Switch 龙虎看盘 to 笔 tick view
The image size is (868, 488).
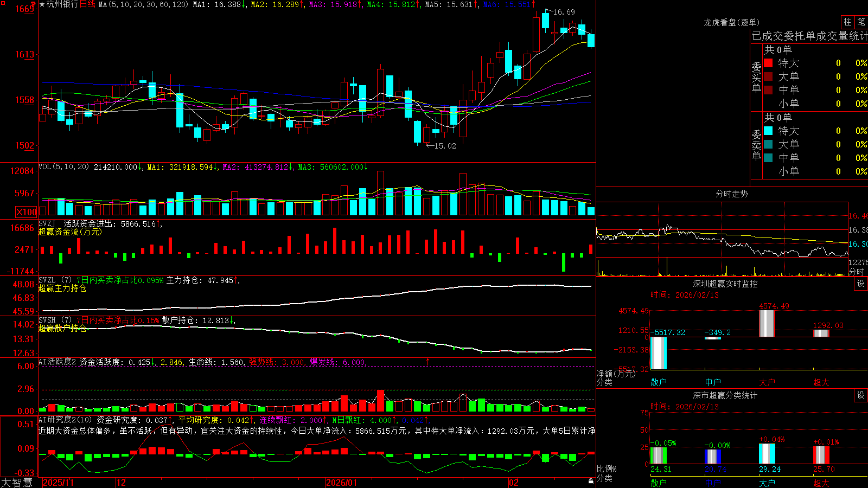(861, 22)
